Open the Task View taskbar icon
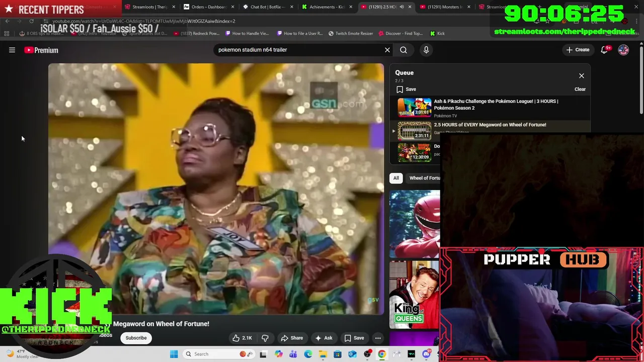The height and width of the screenshot is (362, 644). (x=263, y=354)
